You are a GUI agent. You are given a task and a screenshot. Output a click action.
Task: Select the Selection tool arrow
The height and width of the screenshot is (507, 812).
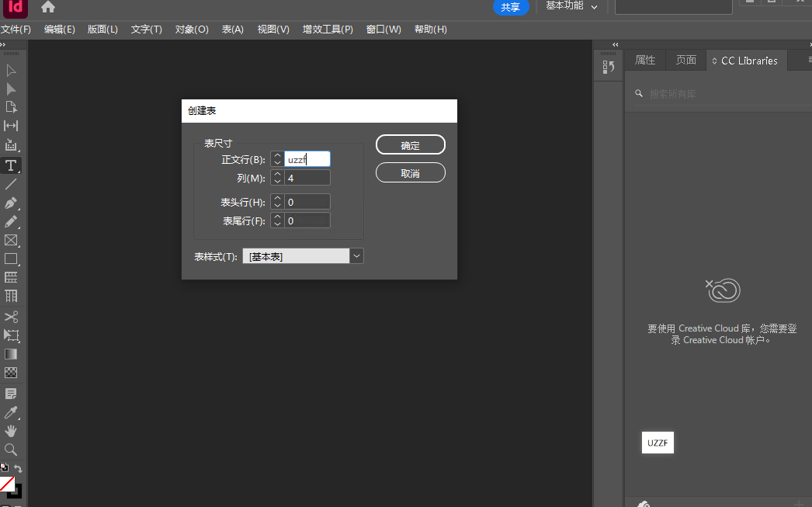click(x=11, y=70)
